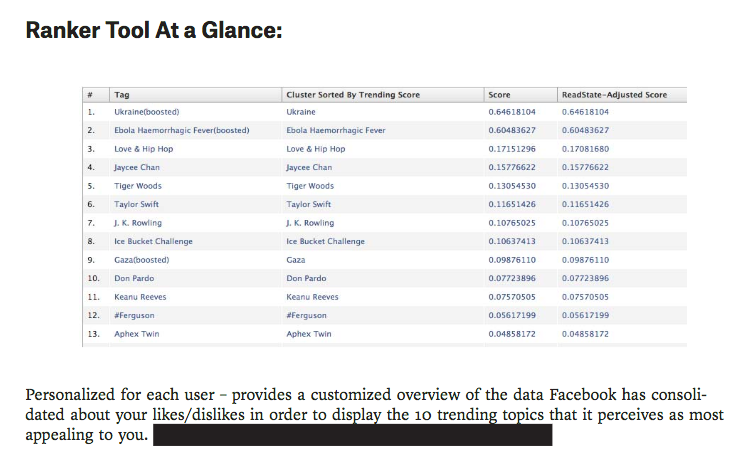
Task: Click the 0.17081680 adjusted score value
Action: click(585, 149)
